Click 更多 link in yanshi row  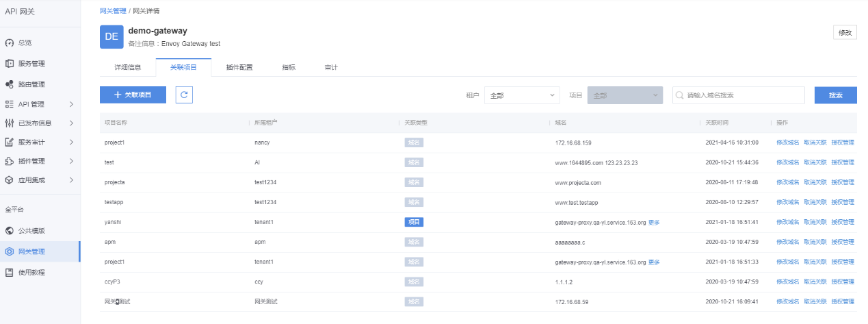coord(654,223)
